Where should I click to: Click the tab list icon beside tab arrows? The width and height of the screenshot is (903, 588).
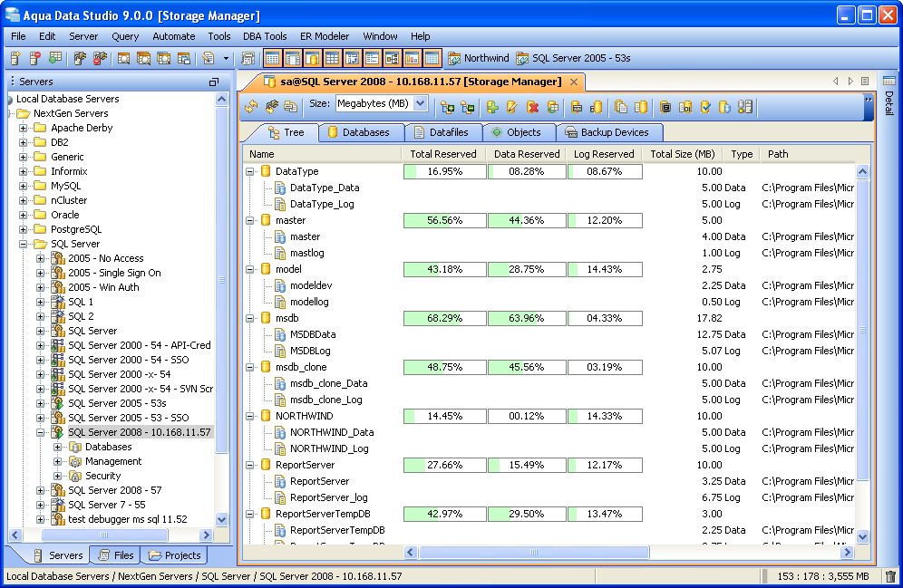[x=865, y=82]
